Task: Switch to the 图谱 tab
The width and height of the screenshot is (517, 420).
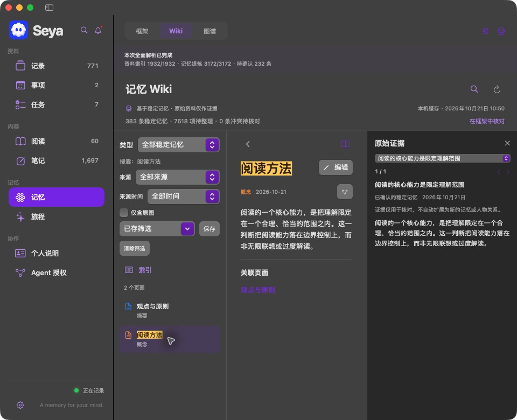Action: tap(209, 31)
